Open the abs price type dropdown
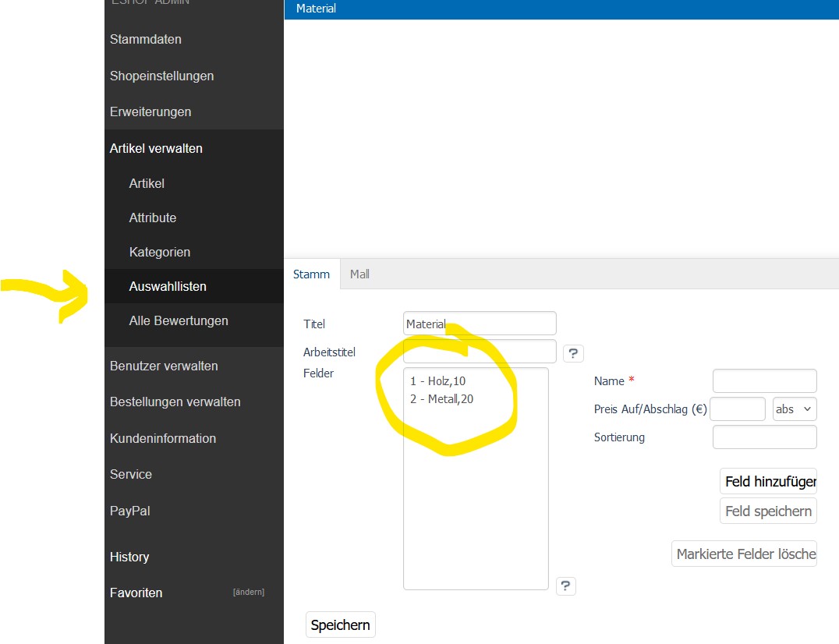This screenshot has height=644, width=839. tap(794, 409)
